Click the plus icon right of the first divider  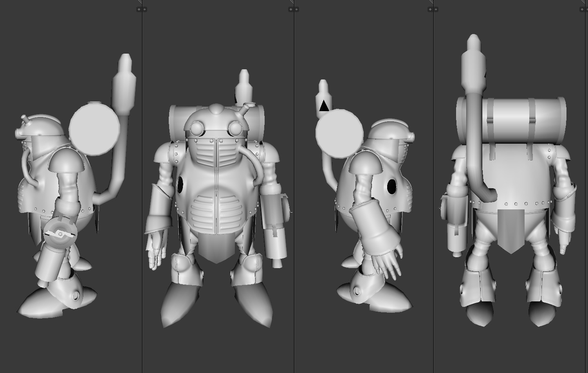(x=144, y=9)
